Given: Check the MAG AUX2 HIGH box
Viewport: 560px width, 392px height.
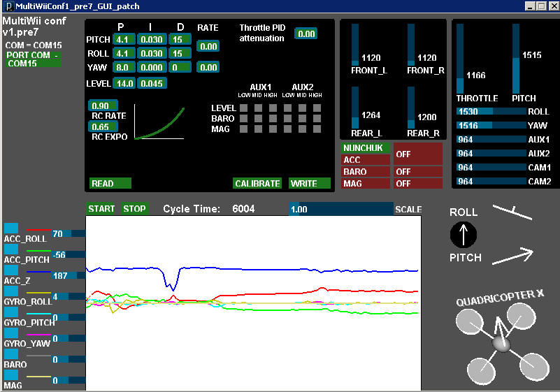Looking at the screenshot, I should (317, 129).
